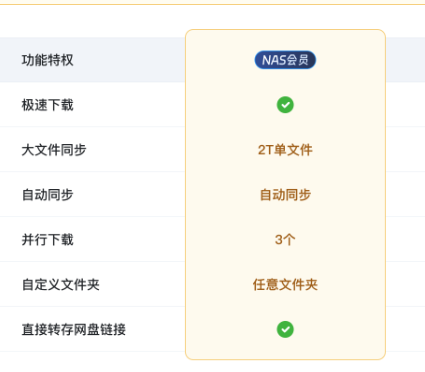Click the 极速下载 row label

(x=47, y=105)
